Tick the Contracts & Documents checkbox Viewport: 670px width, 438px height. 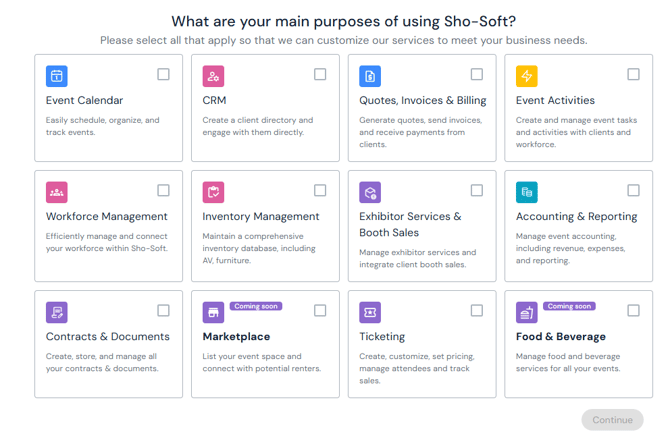tap(163, 310)
